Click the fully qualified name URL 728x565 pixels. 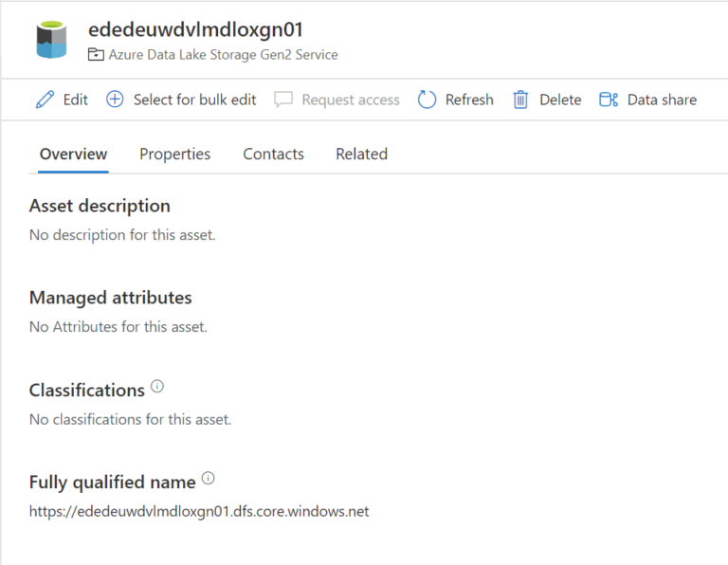(x=199, y=511)
